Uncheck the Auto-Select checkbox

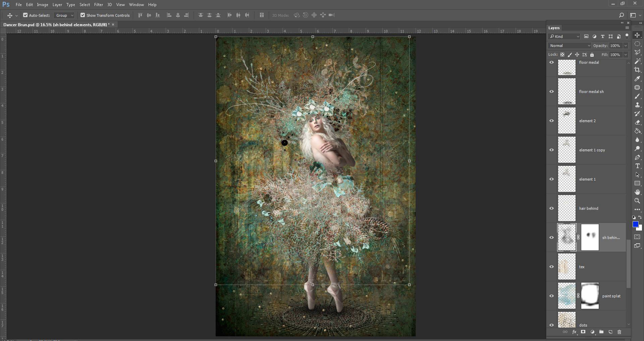25,15
